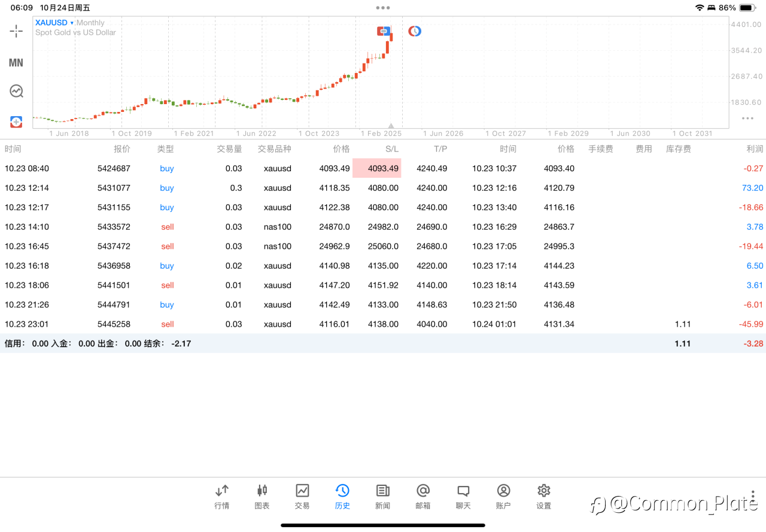The height and width of the screenshot is (532, 766).
Task: Tap the loss value -19.44
Action: 751,247
